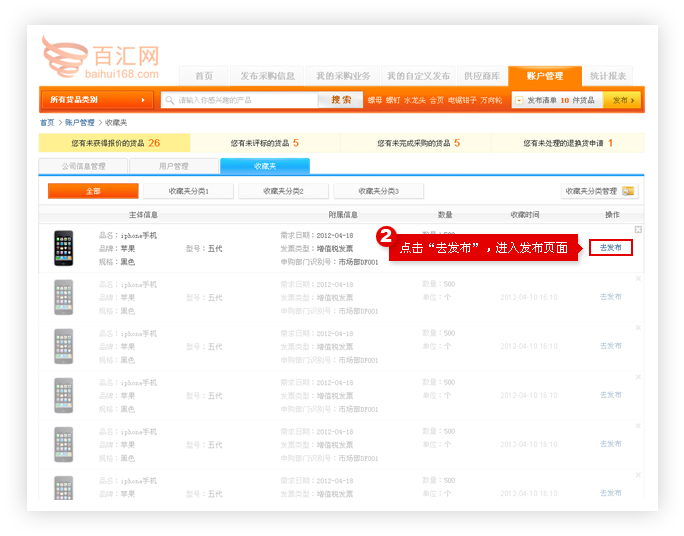Click the magnifier icon in search box
This screenshot has height=536, width=684.
tap(170, 100)
